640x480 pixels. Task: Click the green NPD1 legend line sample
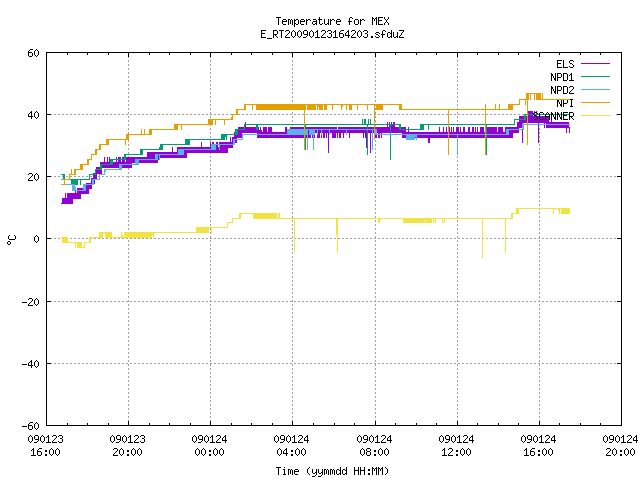point(595,77)
